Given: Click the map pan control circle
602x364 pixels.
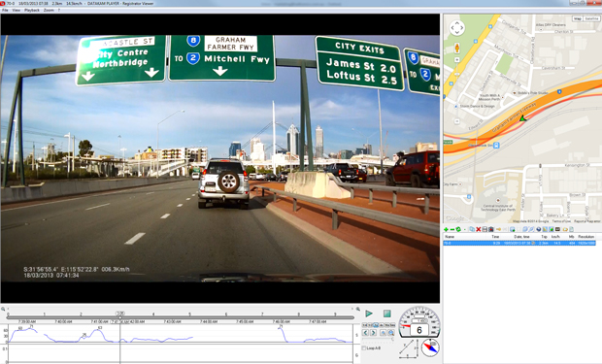Looking at the screenshot, I should pos(457,28).
